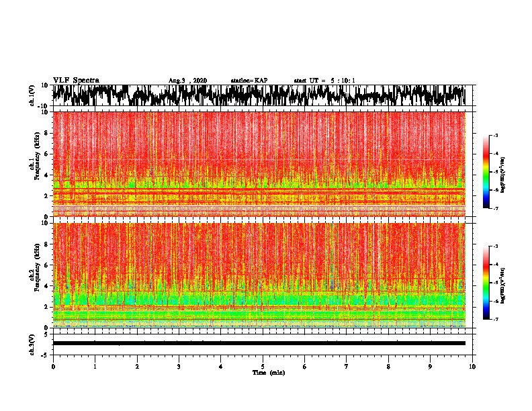Click the "start UT = 5 : 10: 1" text

pos(324,81)
